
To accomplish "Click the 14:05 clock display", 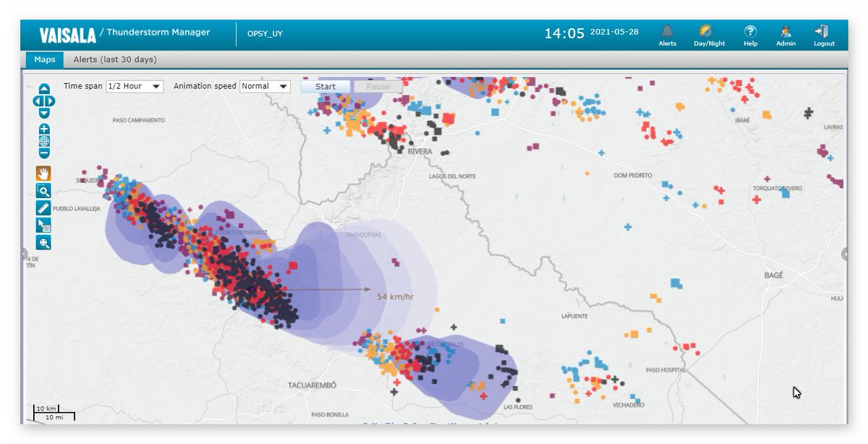I will [564, 33].
